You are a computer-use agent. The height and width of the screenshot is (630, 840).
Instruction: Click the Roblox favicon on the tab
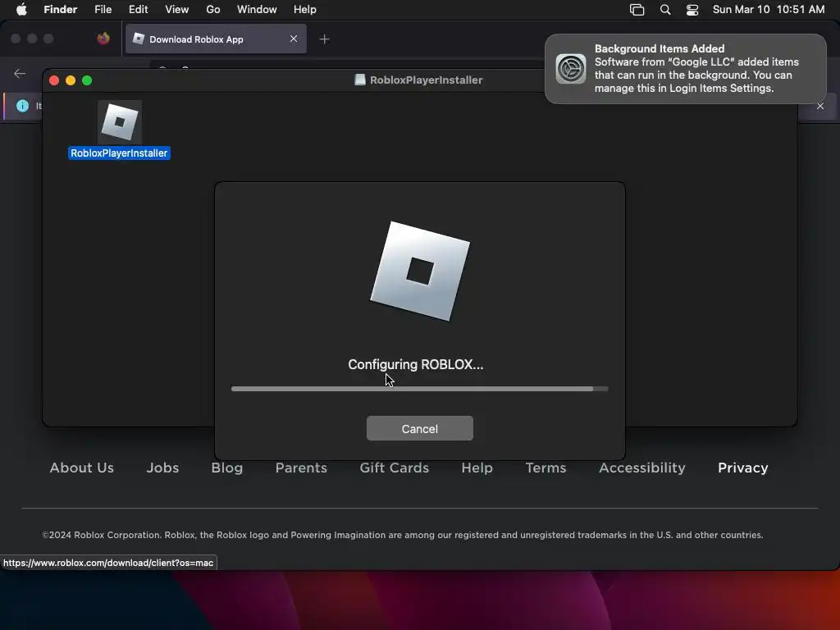tap(138, 39)
